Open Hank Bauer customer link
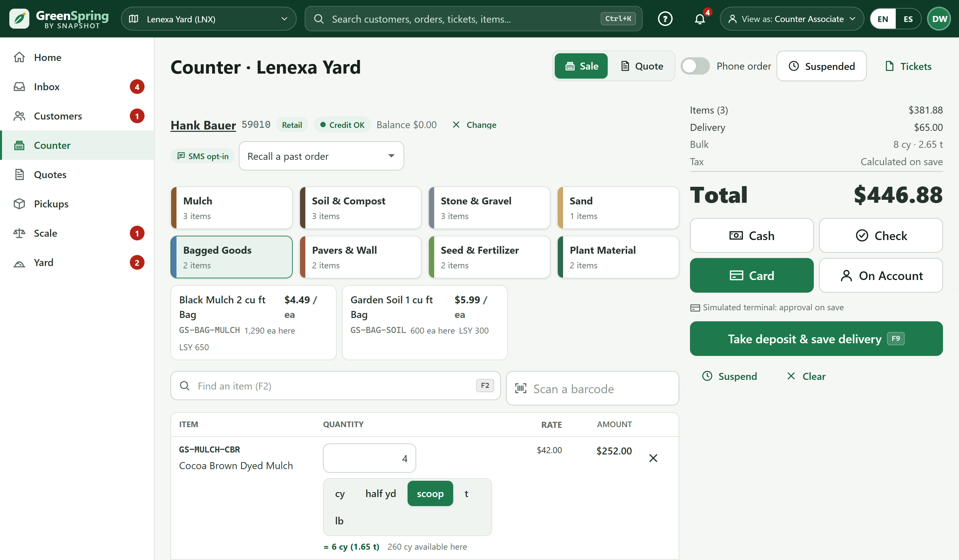The height and width of the screenshot is (560, 959). 203,125
